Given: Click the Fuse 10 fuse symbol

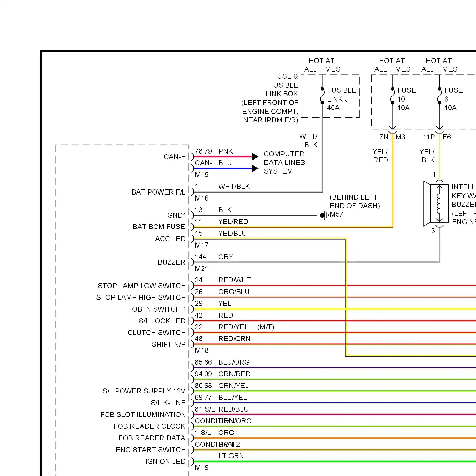Looking at the screenshot, I should pyautogui.click(x=393, y=96).
